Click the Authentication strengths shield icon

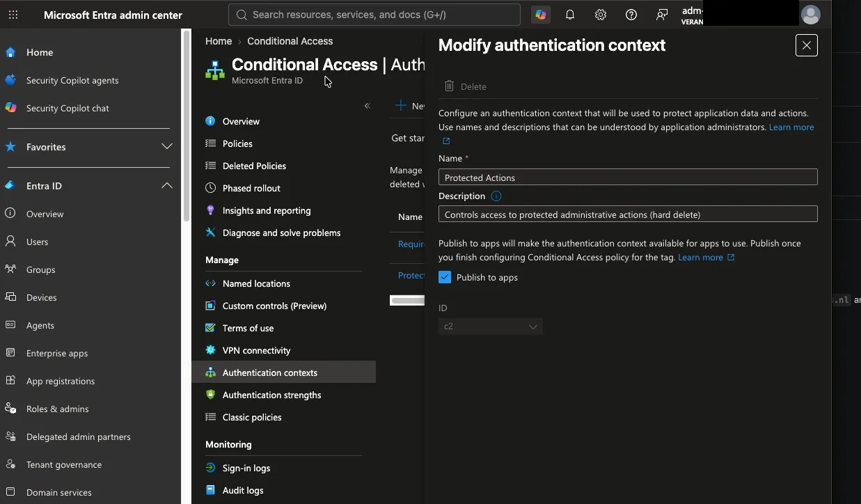pos(210,395)
